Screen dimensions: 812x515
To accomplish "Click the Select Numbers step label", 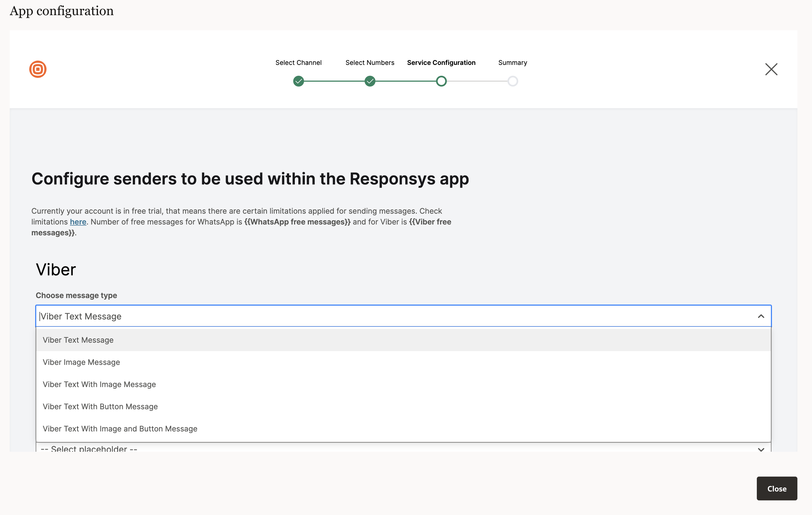I will [370, 63].
